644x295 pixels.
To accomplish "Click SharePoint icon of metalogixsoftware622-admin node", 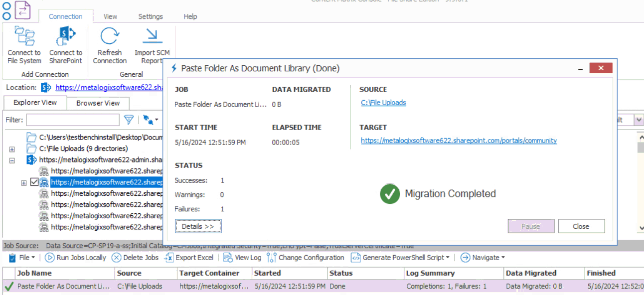I will 31,160.
